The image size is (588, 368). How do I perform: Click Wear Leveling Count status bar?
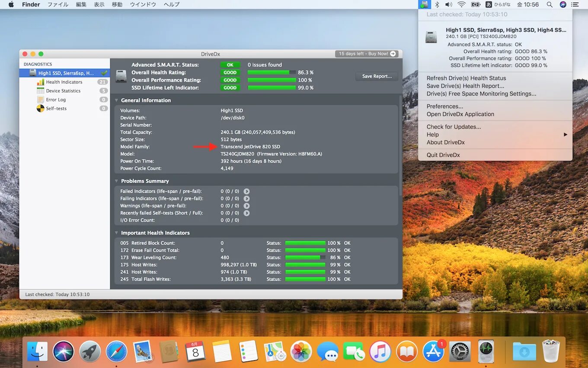(x=305, y=258)
